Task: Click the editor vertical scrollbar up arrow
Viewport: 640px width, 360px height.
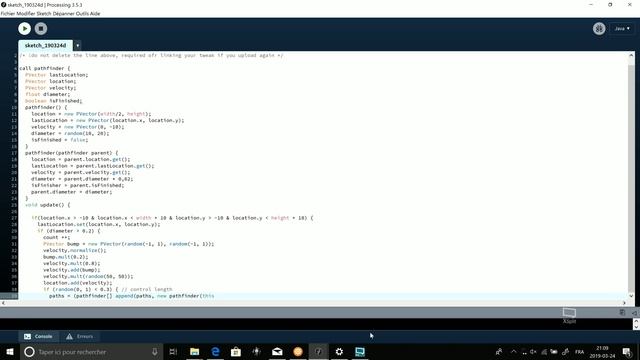Action: click(x=631, y=55)
